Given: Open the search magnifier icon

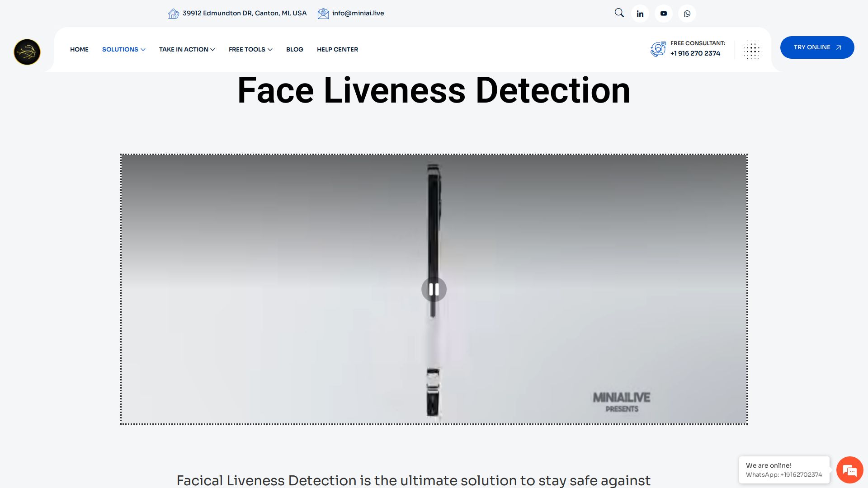Looking at the screenshot, I should (x=619, y=13).
